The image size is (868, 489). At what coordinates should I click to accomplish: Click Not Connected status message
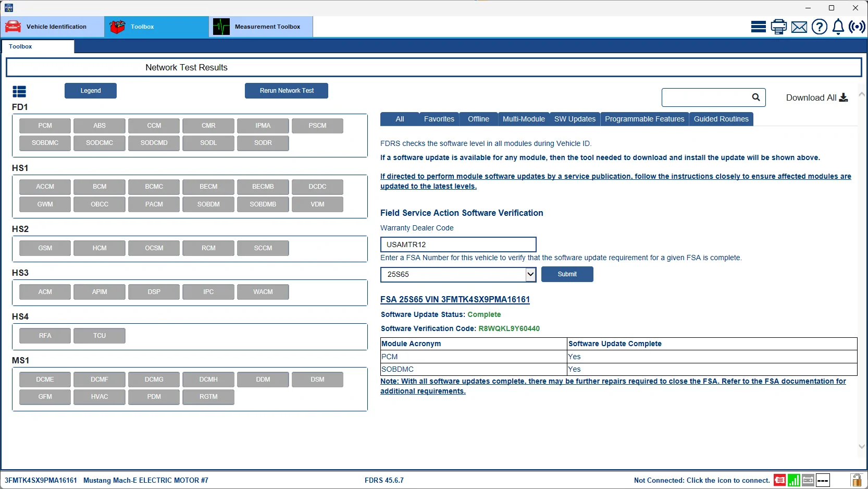point(702,481)
